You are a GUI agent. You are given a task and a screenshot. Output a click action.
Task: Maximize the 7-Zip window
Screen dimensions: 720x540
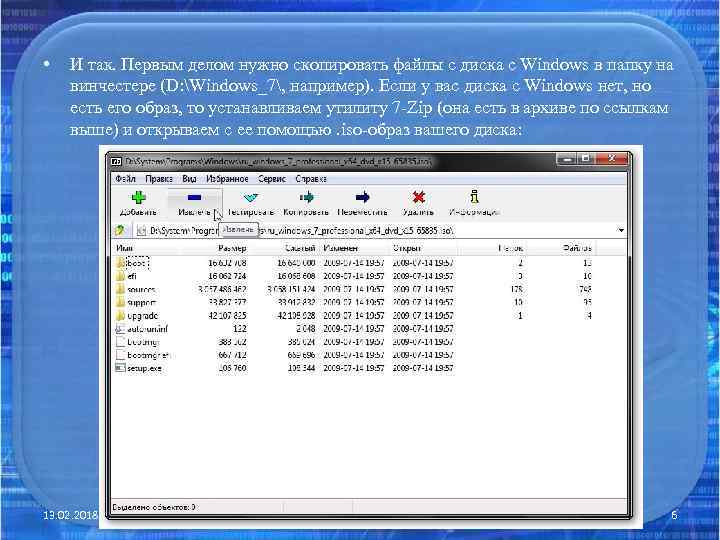pyautogui.click(x=586, y=159)
